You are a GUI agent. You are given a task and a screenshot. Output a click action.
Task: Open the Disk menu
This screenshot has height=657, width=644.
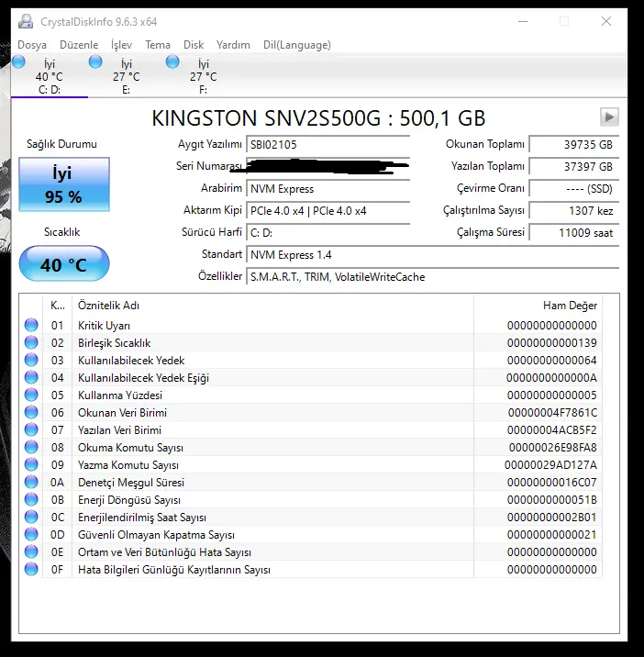(x=194, y=45)
